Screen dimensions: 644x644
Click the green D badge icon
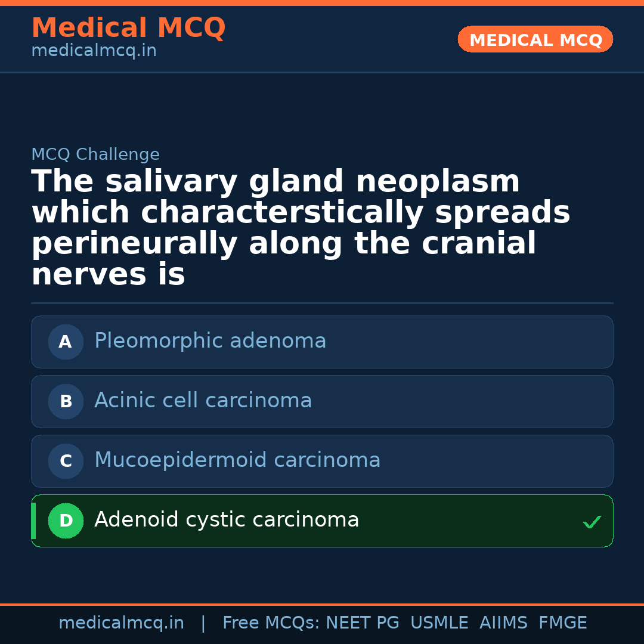(x=66, y=521)
